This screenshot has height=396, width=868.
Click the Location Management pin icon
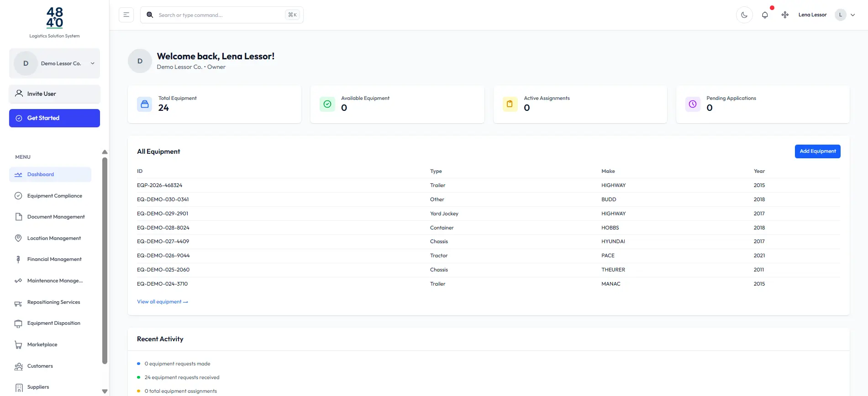(18, 238)
